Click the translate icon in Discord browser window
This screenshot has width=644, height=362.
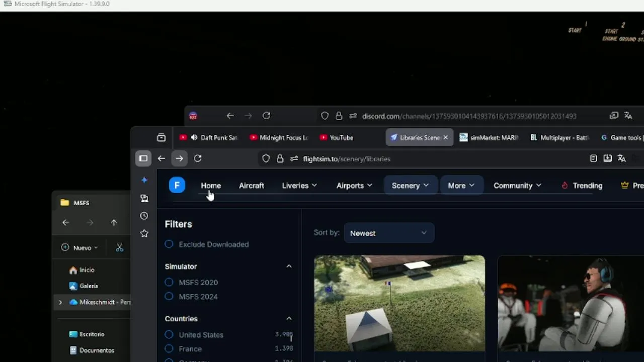point(628,116)
